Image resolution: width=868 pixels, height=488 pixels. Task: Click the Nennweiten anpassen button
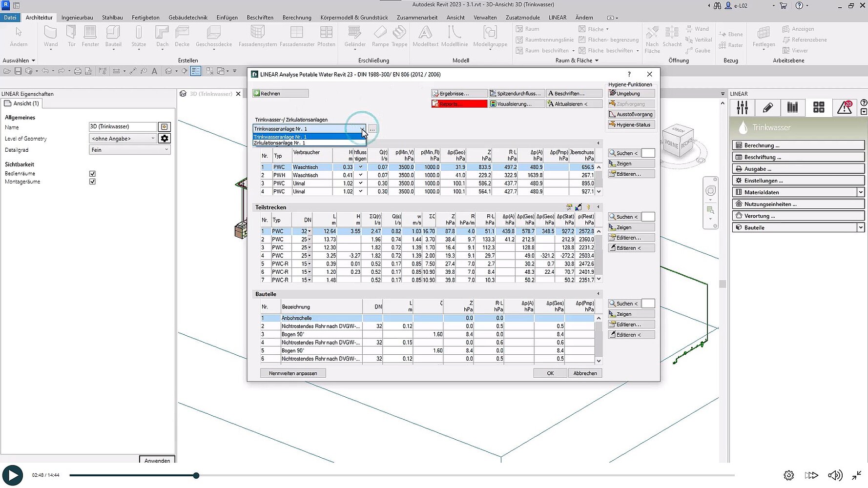[293, 373]
